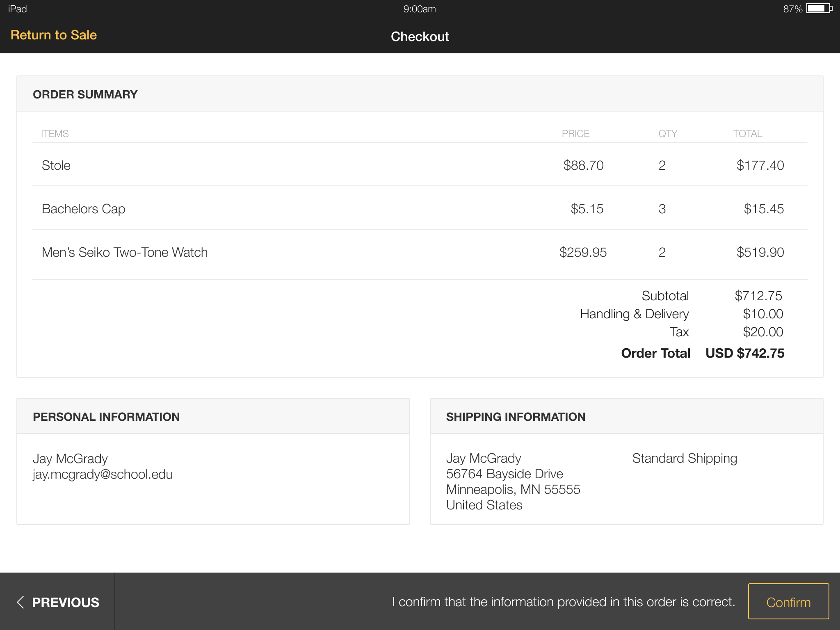Tap the ORDER SUMMARY header

coord(85,94)
